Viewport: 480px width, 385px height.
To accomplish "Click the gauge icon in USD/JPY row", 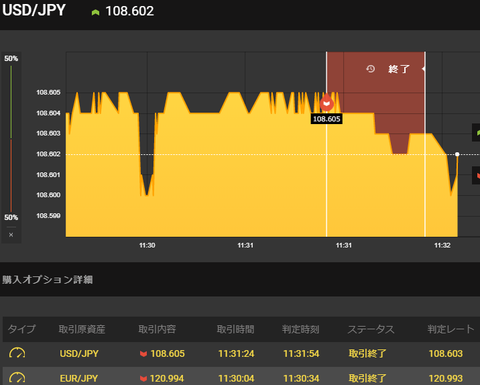I will coord(17,353).
